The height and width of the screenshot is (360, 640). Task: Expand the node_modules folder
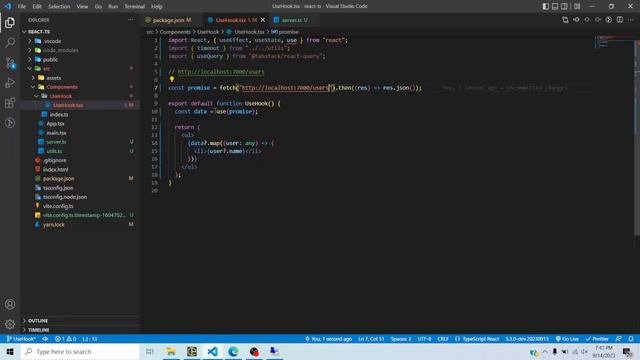tap(30, 50)
